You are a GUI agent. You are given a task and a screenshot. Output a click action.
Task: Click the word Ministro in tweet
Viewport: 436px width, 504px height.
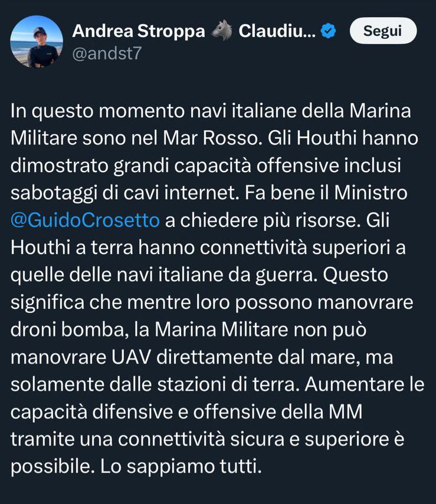371,193
